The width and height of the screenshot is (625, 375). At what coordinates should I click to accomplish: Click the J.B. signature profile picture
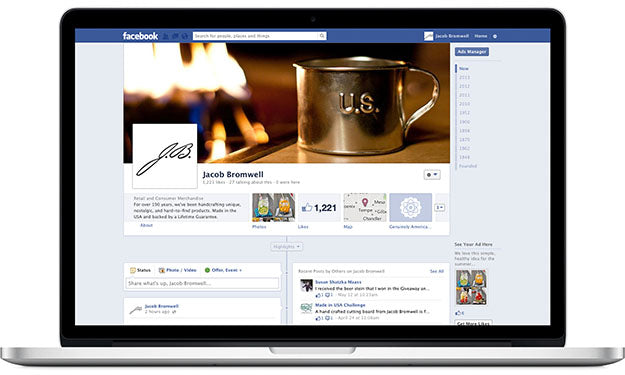pos(165,156)
